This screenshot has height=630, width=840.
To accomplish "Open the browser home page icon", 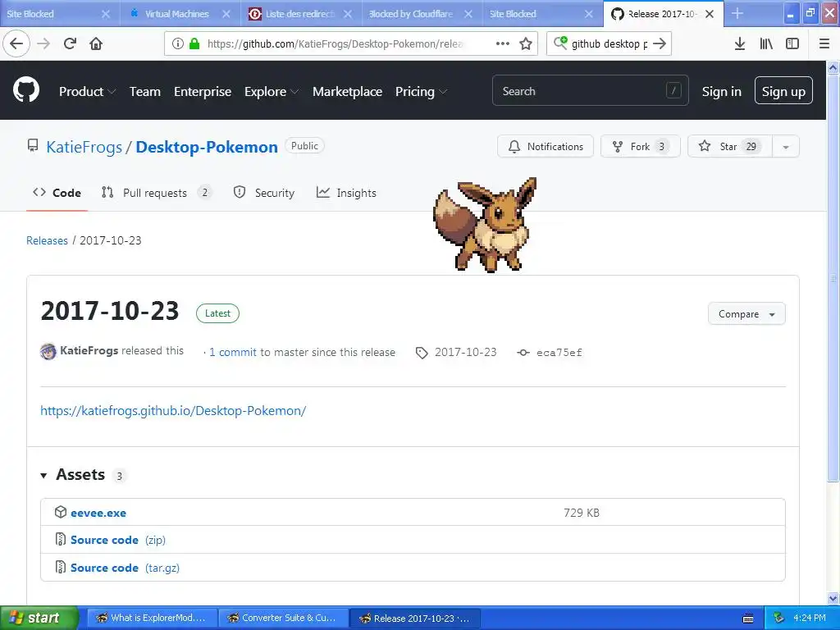I will pos(96,43).
